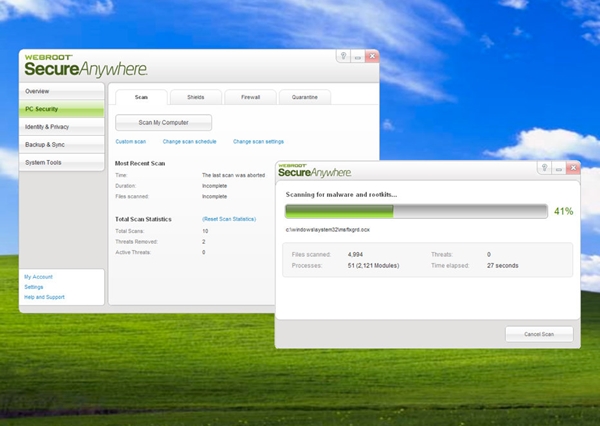Close the main SecureAnywhere window

[x=372, y=56]
